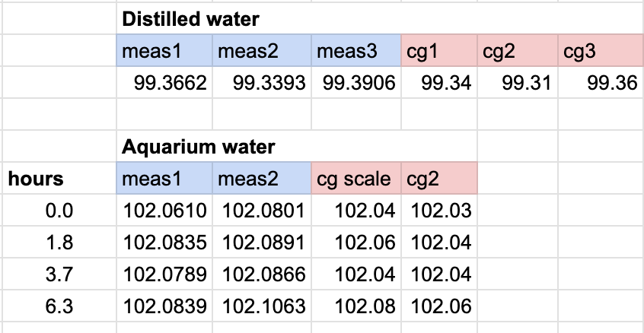
Task: Select the 0.0 hours cell
Action: pyautogui.click(x=58, y=211)
